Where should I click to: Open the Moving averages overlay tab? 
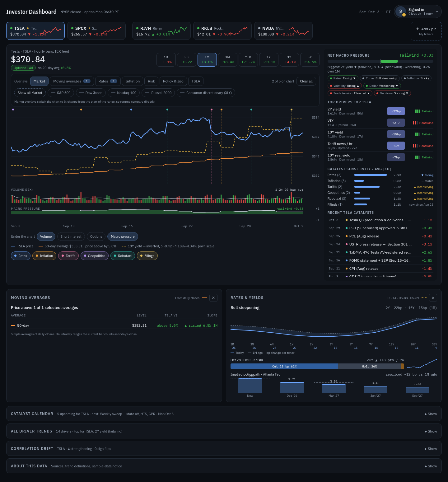[x=72, y=81]
